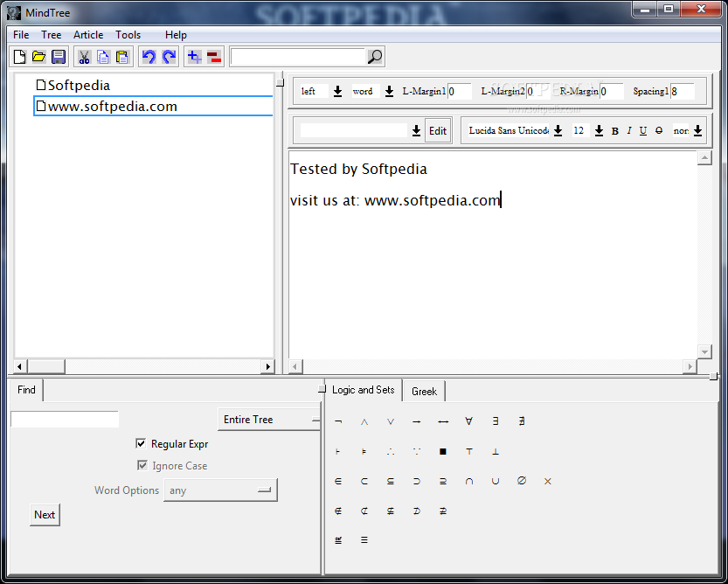
Task: Click the Find text input field
Action: (x=65, y=419)
